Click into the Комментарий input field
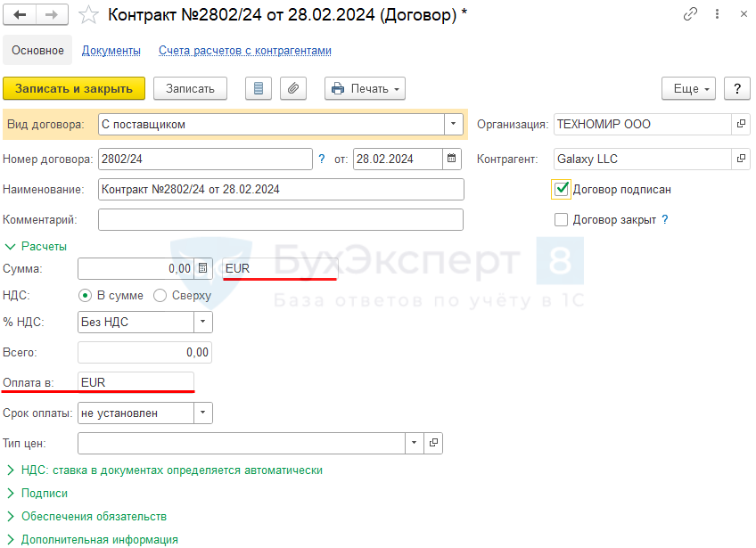This screenshot has height=548, width=756. coord(280,220)
